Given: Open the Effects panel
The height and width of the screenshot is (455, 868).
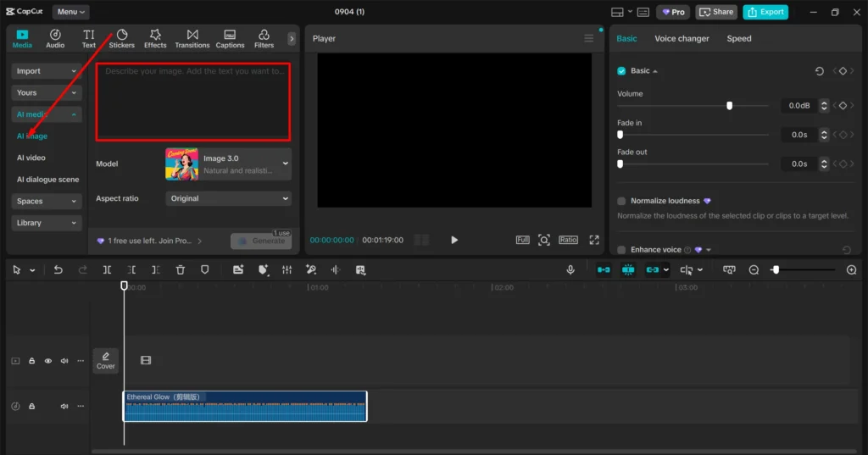Looking at the screenshot, I should click(155, 38).
